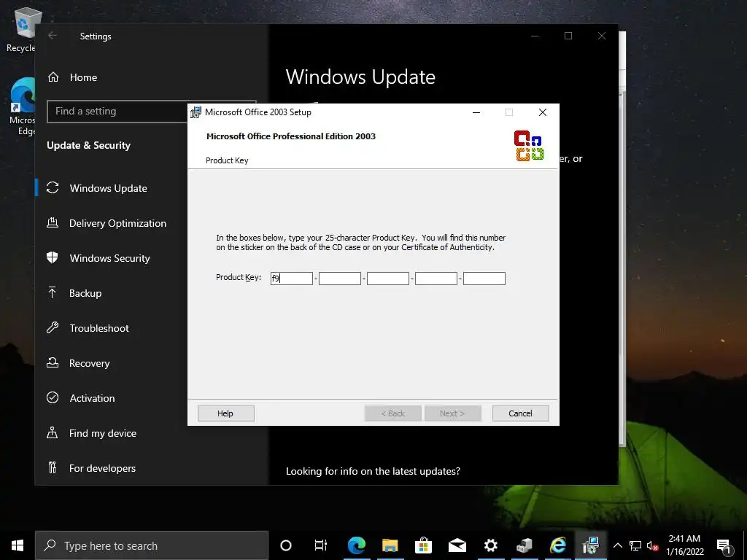Open Mail app from the taskbar
The image size is (747, 560).
pyautogui.click(x=457, y=545)
